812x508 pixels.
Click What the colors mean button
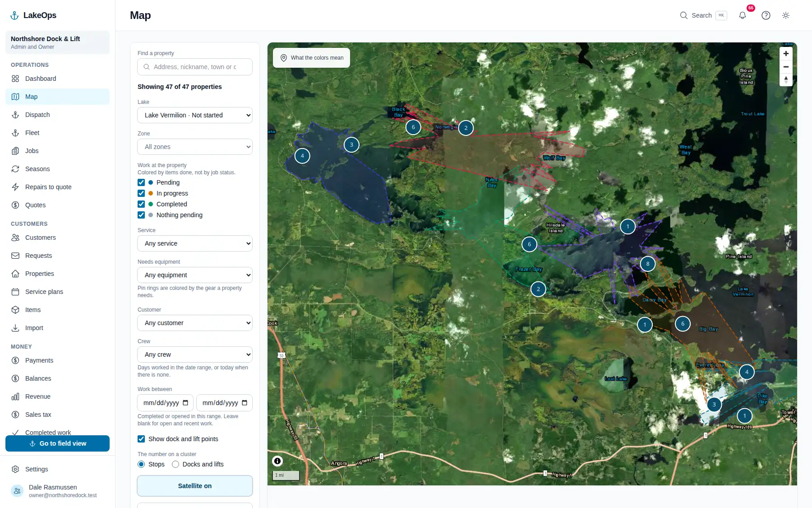(x=311, y=58)
